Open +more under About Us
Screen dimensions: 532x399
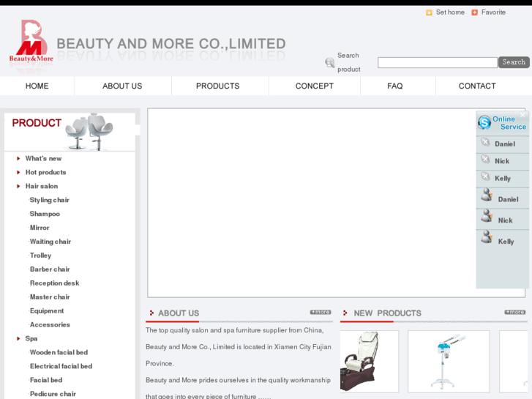(x=321, y=312)
